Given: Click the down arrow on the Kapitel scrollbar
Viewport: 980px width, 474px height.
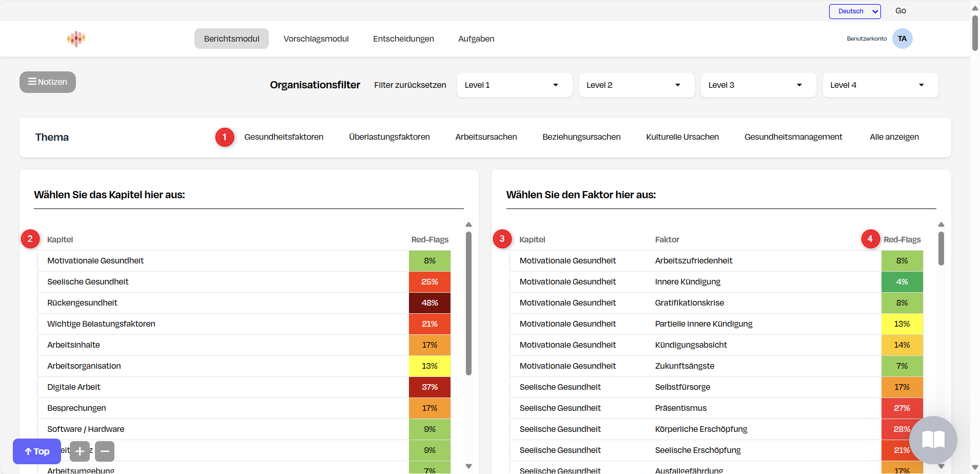Looking at the screenshot, I should [x=468, y=466].
